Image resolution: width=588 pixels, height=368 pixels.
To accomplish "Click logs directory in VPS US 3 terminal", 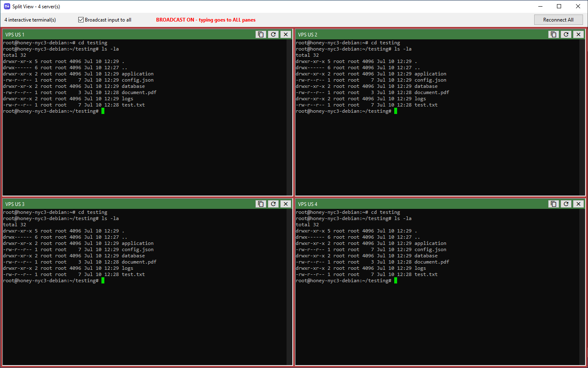I will [128, 268].
